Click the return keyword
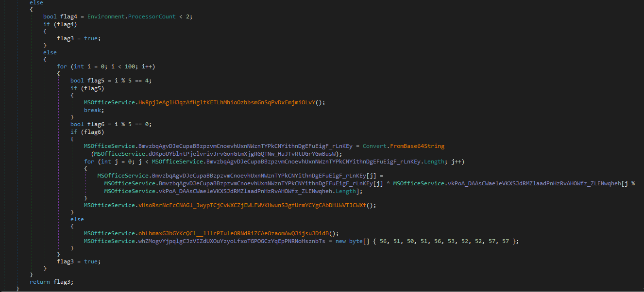The width and height of the screenshot is (644, 292). [x=39, y=282]
